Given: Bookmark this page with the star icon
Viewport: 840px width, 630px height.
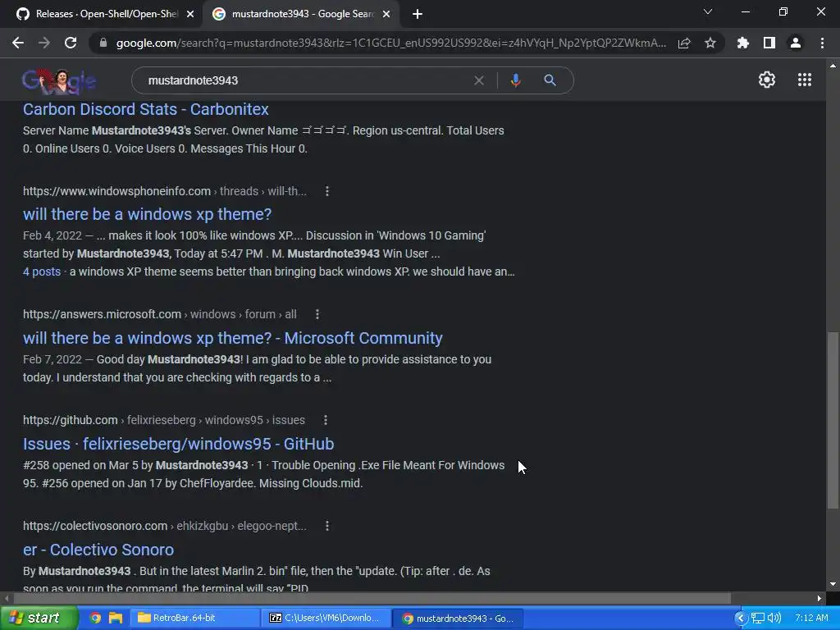Looking at the screenshot, I should (x=710, y=43).
